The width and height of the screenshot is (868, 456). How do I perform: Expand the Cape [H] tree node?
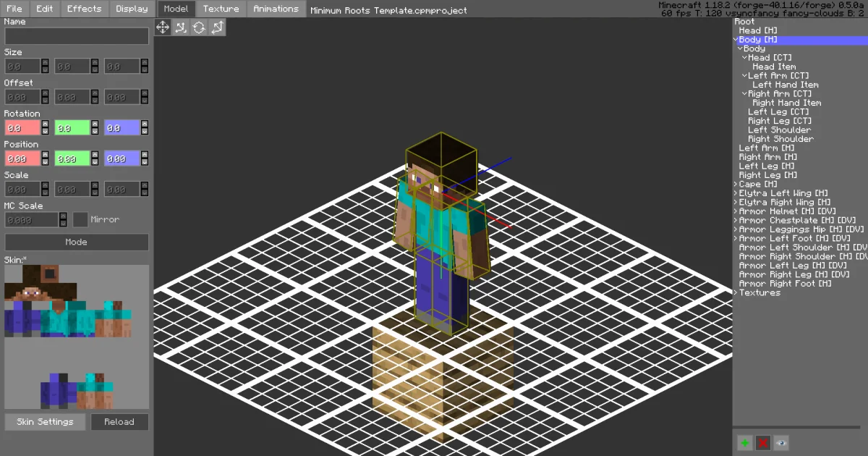736,185
